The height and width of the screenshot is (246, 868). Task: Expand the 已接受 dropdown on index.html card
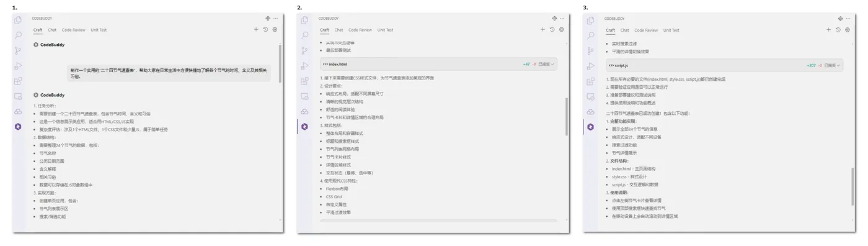pyautogui.click(x=546, y=64)
